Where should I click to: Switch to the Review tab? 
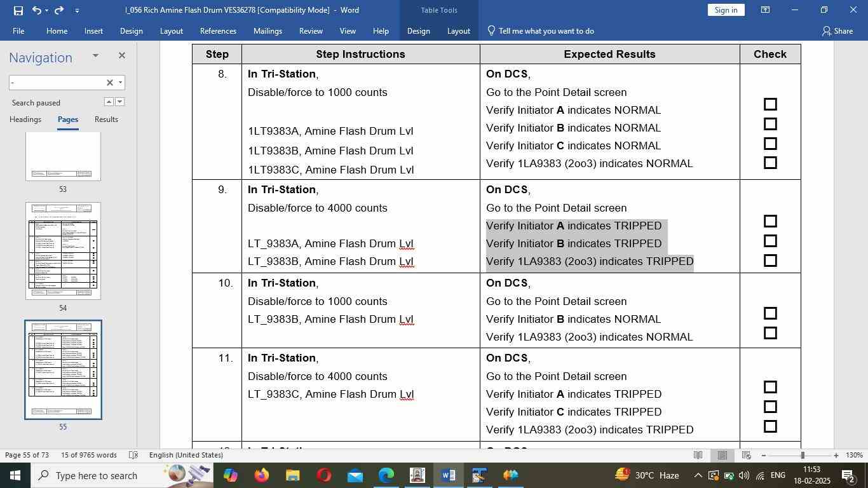click(311, 30)
